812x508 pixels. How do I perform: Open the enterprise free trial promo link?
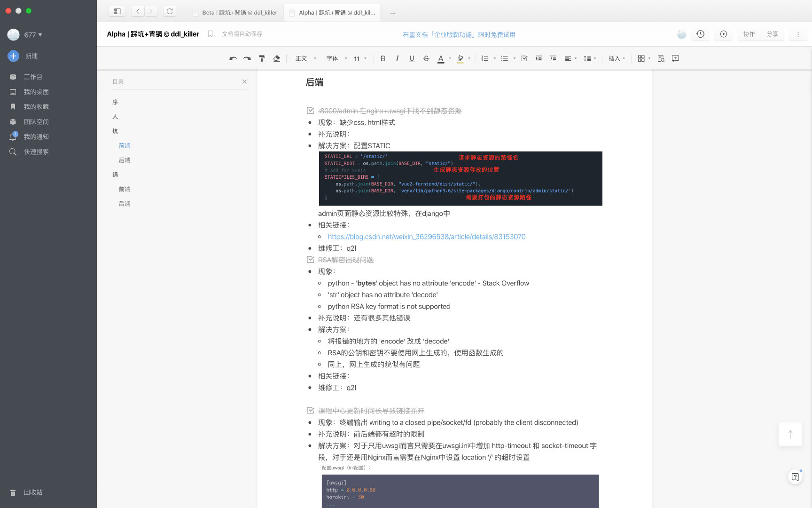tap(459, 34)
